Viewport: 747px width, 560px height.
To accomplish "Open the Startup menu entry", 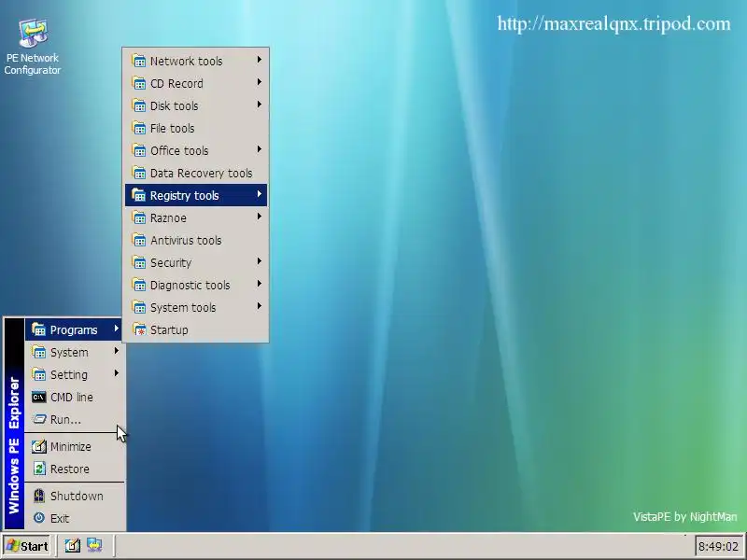I will pyautogui.click(x=196, y=329).
